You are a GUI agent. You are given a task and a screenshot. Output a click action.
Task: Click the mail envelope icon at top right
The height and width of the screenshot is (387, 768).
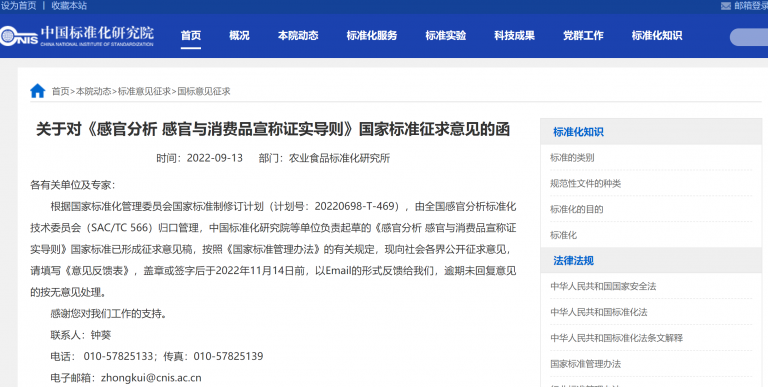726,6
